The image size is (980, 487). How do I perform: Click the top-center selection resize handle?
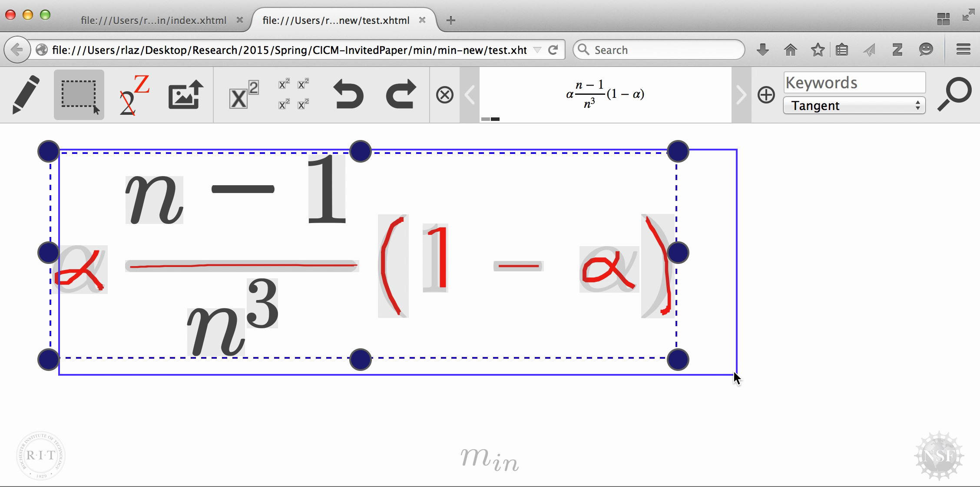360,151
